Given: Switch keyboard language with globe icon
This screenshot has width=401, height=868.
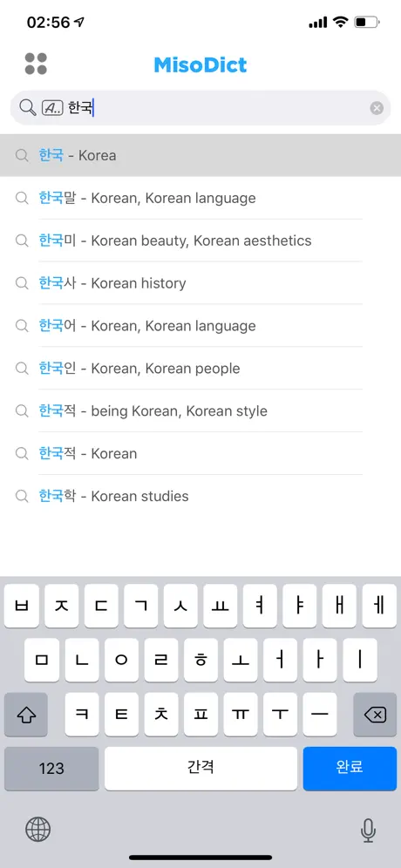Looking at the screenshot, I should (37, 830).
